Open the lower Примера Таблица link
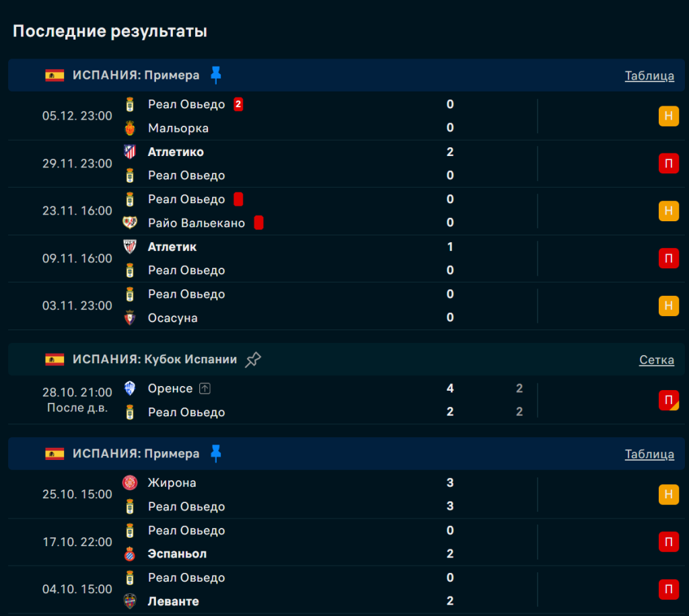 pyautogui.click(x=649, y=454)
